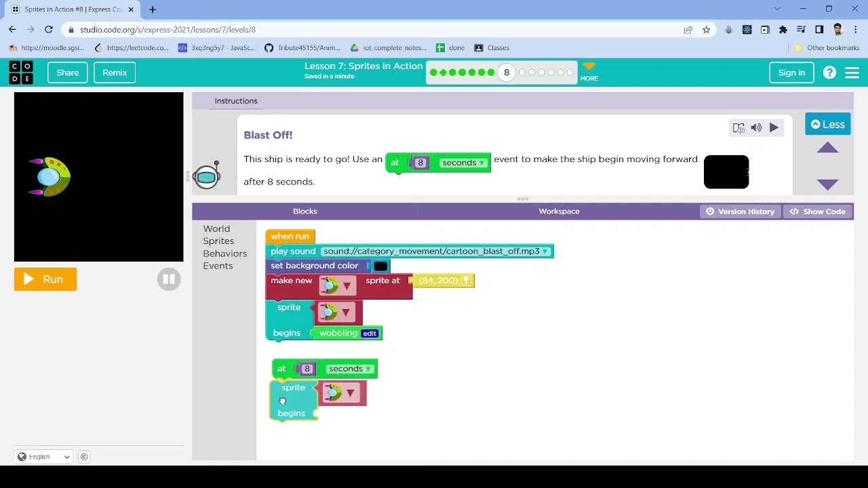The width and height of the screenshot is (868, 488).
Task: Click the when run block
Action: coord(290,237)
